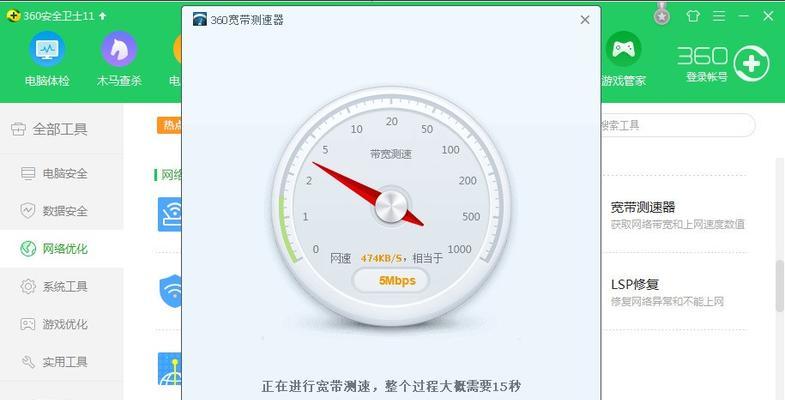
Task: Open 电脑体检 computer checkup icon
Action: coord(47,50)
